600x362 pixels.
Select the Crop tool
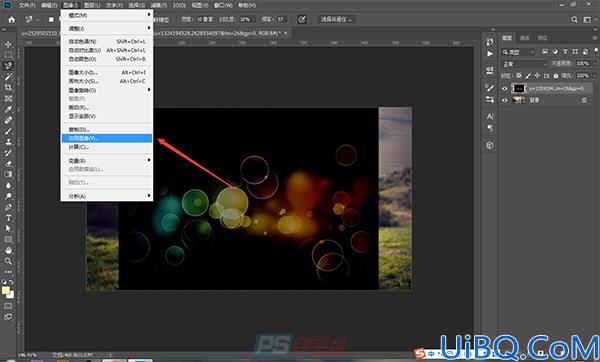[x=8, y=88]
